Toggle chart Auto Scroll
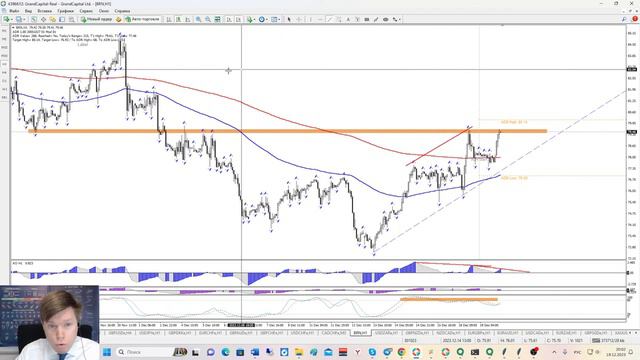This screenshot has height=360, width=640. click(229, 19)
